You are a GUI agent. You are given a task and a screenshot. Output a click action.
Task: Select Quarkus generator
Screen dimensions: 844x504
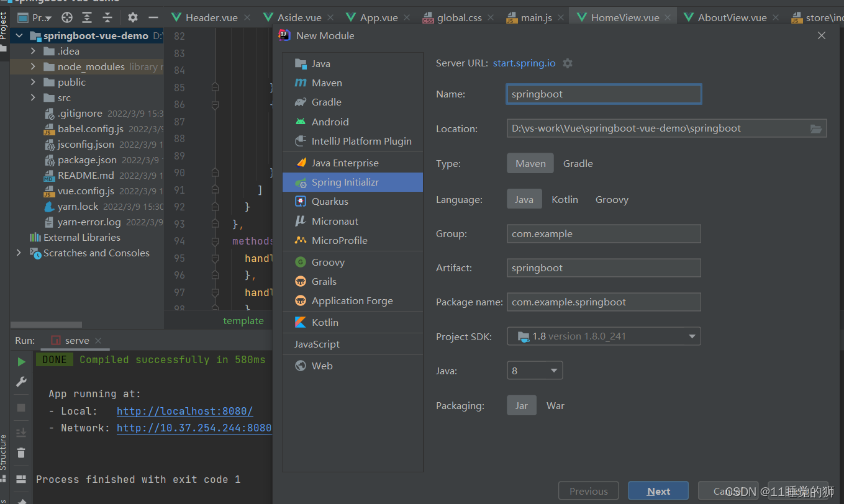pyautogui.click(x=352, y=201)
